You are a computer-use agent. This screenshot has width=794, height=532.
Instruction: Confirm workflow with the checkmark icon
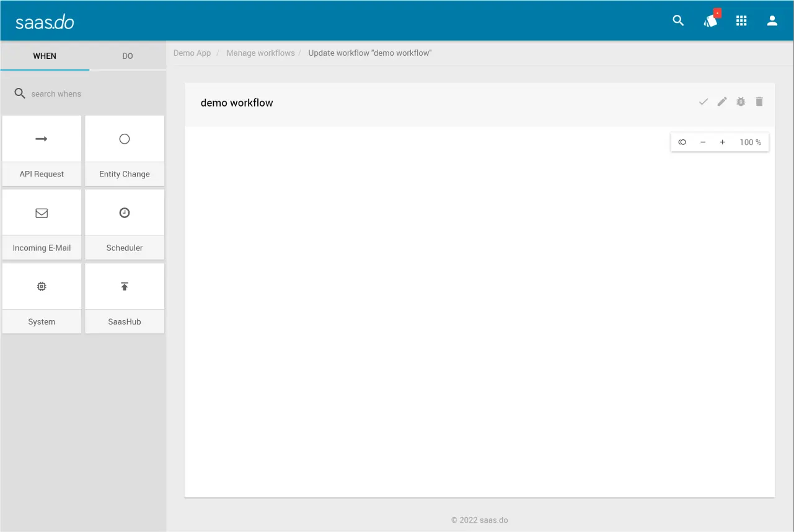click(704, 102)
